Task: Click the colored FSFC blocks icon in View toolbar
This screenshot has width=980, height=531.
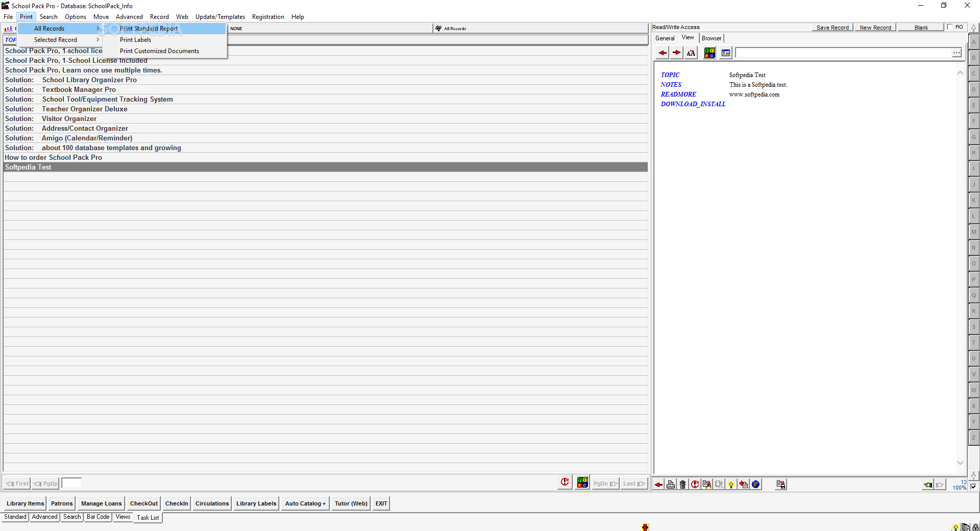Action: 709,53
